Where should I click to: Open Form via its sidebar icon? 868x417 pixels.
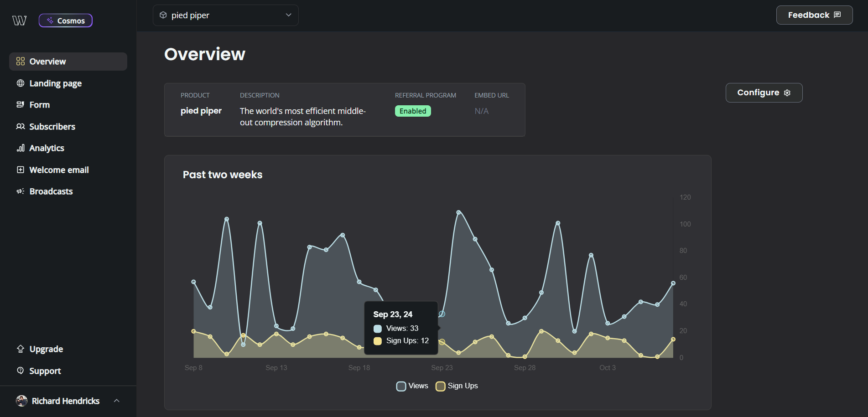point(20,104)
